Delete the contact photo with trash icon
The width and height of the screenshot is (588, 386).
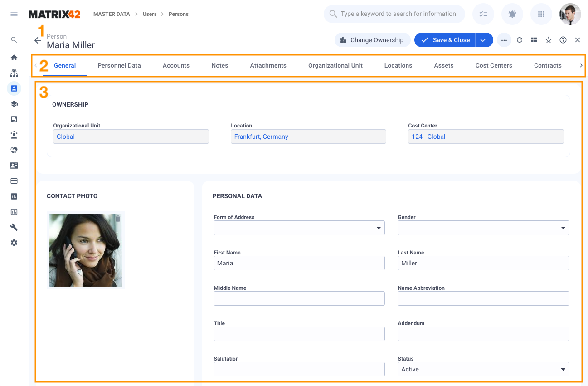118,219
